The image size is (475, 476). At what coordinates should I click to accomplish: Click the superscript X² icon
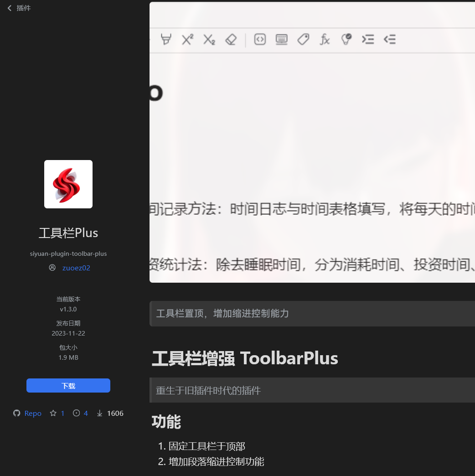click(x=187, y=40)
